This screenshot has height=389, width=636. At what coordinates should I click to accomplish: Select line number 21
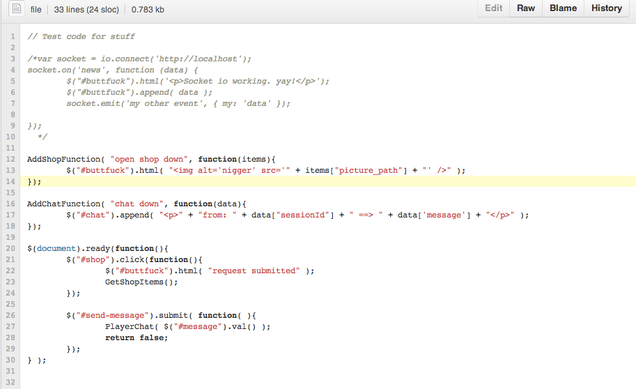click(x=11, y=260)
